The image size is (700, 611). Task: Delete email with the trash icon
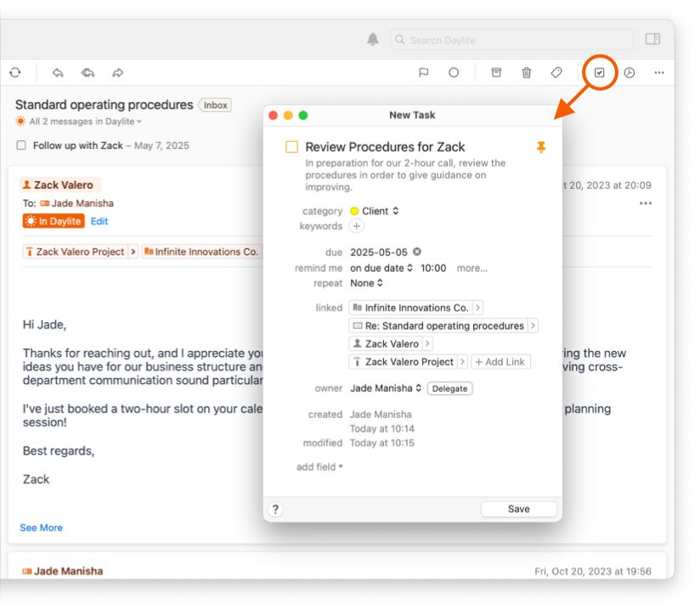[527, 72]
